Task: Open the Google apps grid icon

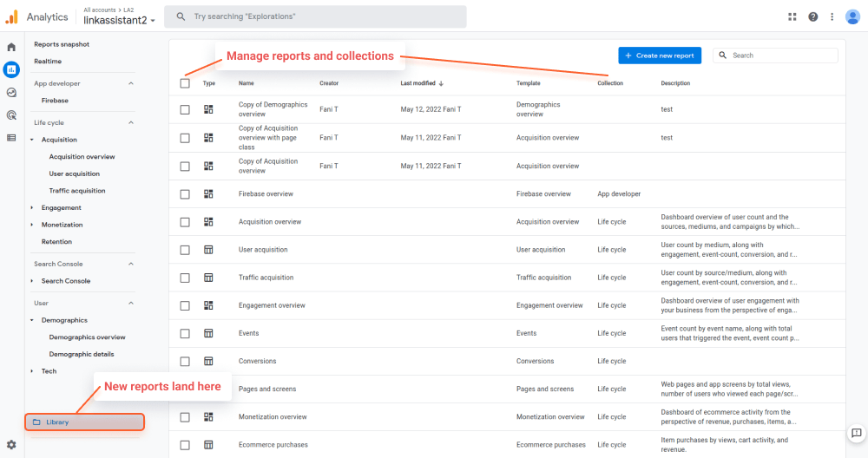Action: coord(792,16)
